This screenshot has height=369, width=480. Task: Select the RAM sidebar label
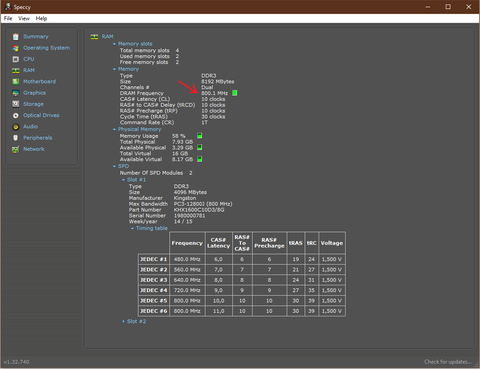[29, 70]
